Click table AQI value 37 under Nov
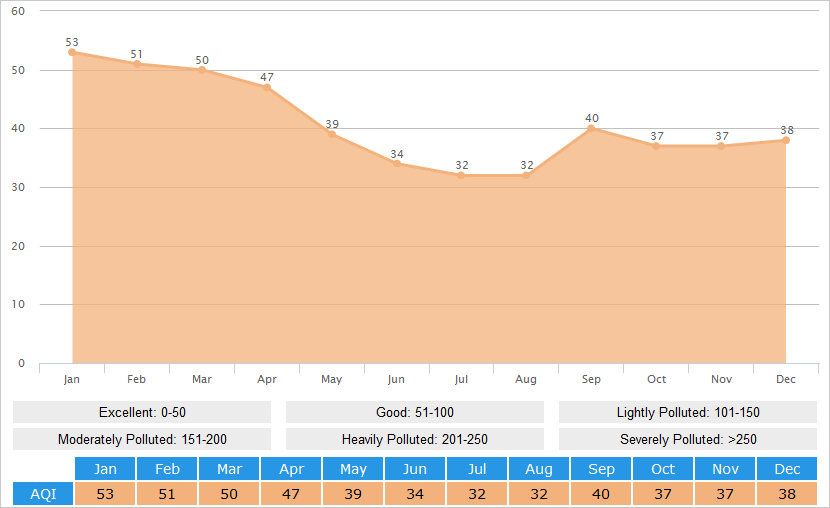This screenshot has height=508, width=830. (x=725, y=494)
